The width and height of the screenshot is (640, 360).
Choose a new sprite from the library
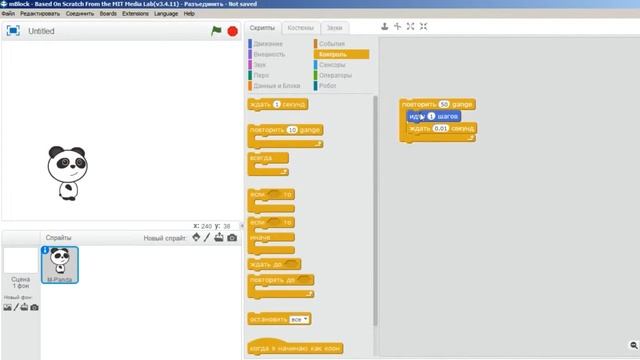pos(196,237)
